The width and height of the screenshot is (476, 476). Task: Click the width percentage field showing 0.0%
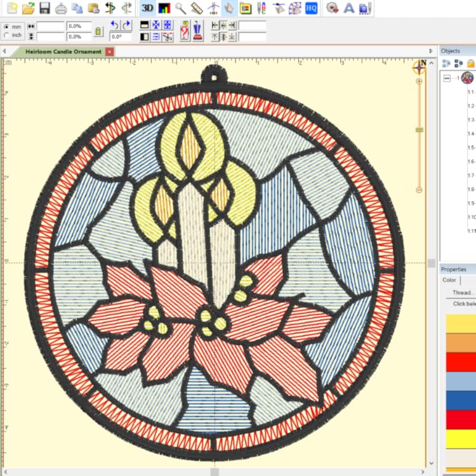(x=79, y=27)
